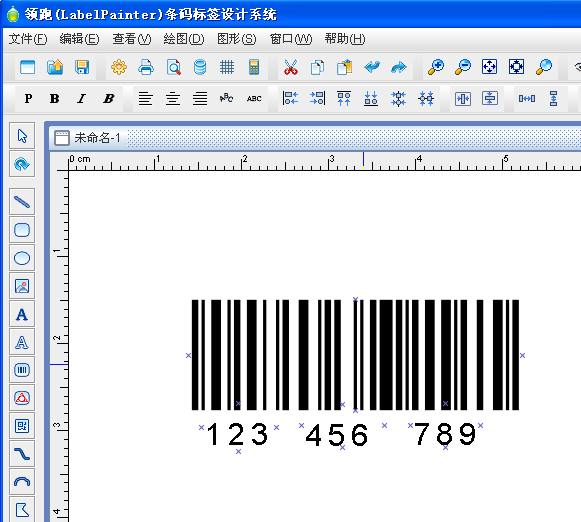The width and height of the screenshot is (581, 522).
Task: Justify text alignment
Action: tap(200, 99)
